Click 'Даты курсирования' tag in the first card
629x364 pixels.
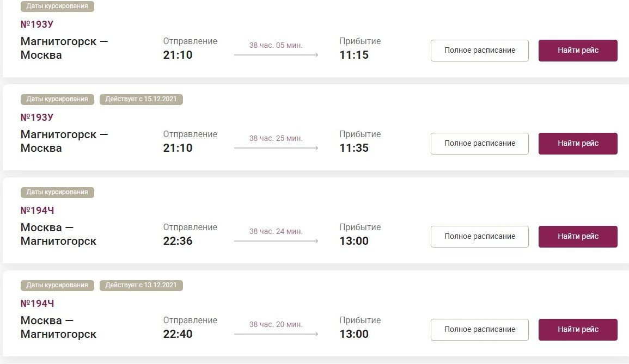[57, 7]
